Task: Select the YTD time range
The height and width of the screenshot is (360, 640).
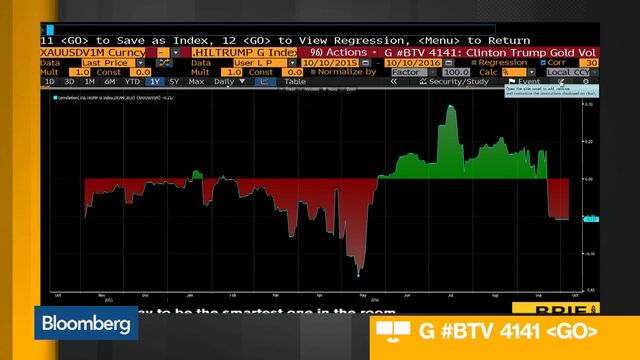Action: tap(132, 82)
